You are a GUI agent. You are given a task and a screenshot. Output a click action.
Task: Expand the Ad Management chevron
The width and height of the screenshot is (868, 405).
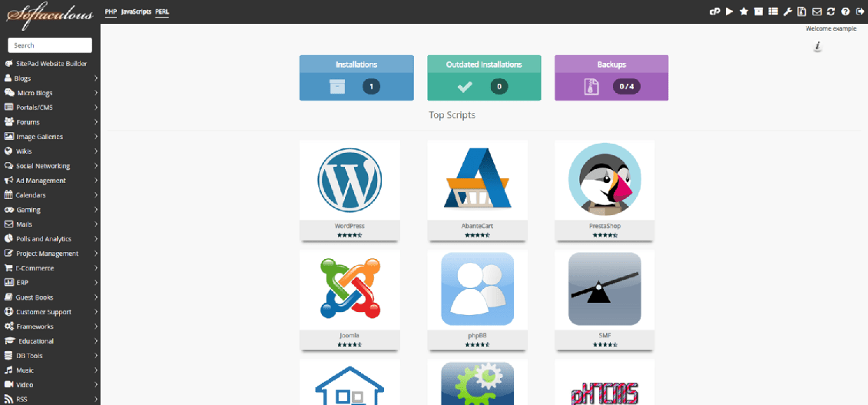pyautogui.click(x=96, y=181)
